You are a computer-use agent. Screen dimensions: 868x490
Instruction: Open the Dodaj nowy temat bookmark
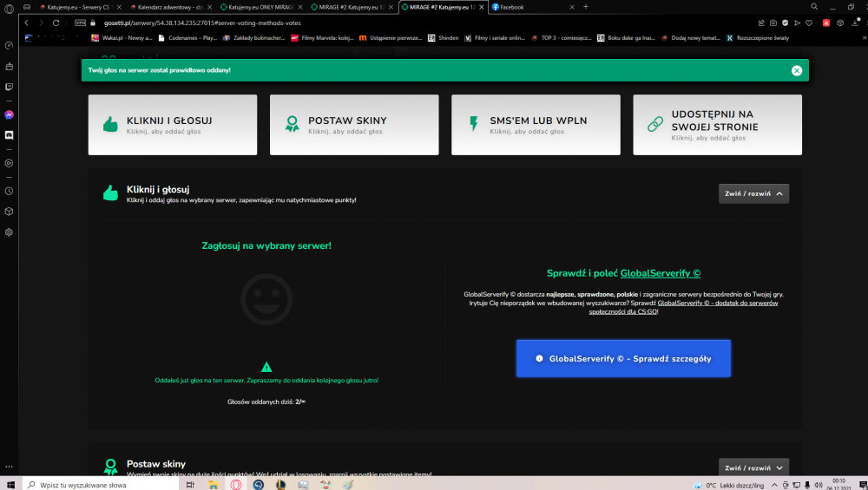point(691,37)
